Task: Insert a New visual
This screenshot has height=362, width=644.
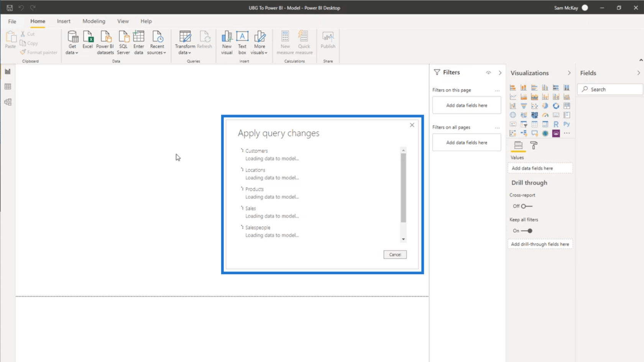Action: tap(227, 43)
